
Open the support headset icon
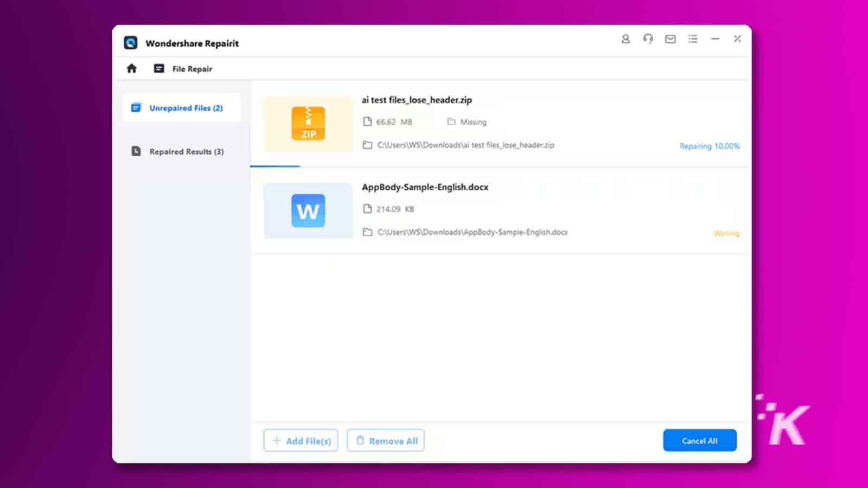(x=648, y=39)
